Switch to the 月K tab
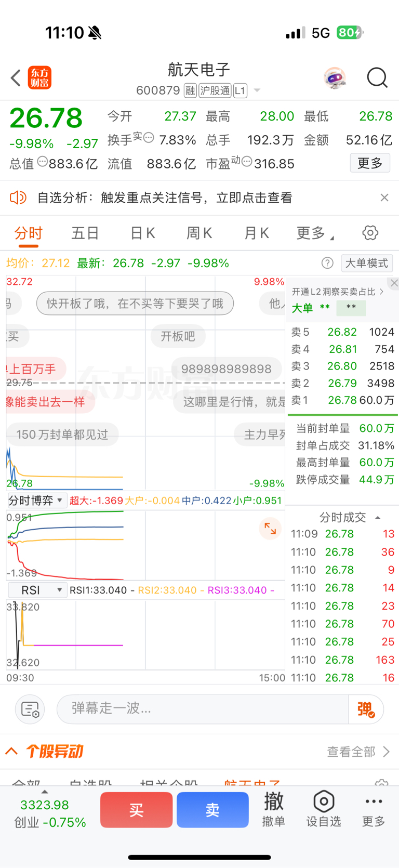 coord(257,233)
